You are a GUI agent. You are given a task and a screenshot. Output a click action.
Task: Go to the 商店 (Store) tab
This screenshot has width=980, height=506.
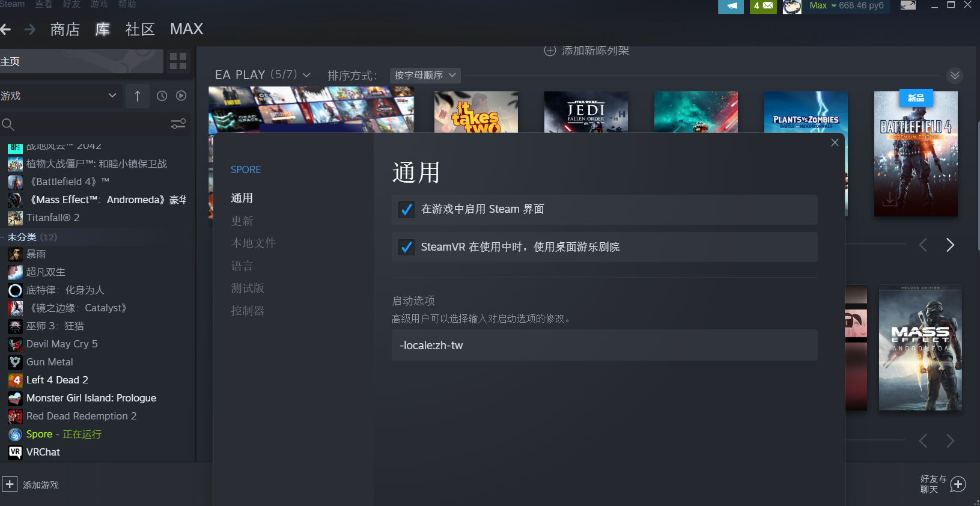(65, 29)
